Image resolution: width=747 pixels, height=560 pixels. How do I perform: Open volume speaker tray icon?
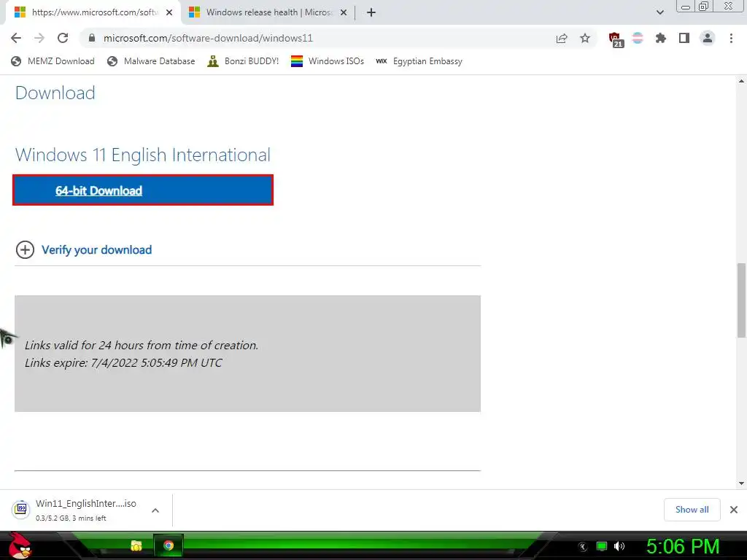coord(619,546)
